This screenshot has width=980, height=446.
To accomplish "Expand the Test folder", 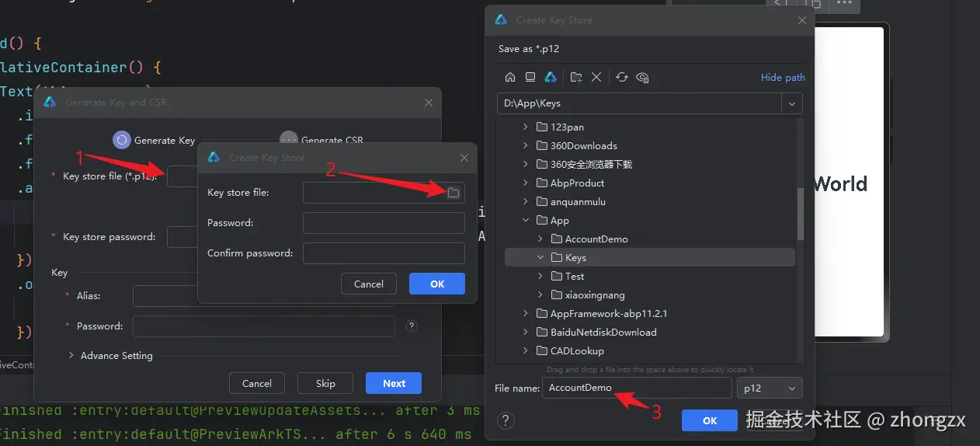I will (x=540, y=277).
